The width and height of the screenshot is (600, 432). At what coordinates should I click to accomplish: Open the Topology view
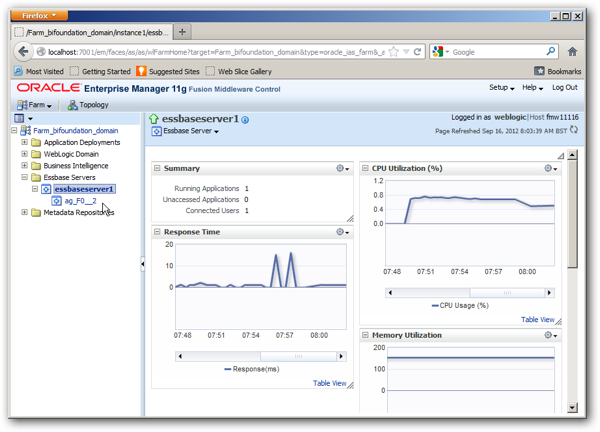pos(88,105)
